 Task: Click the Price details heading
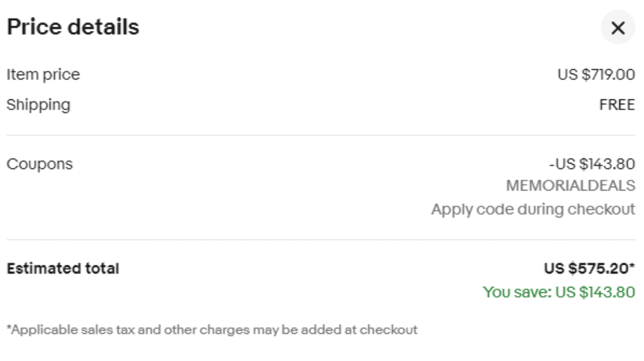pyautogui.click(x=73, y=27)
